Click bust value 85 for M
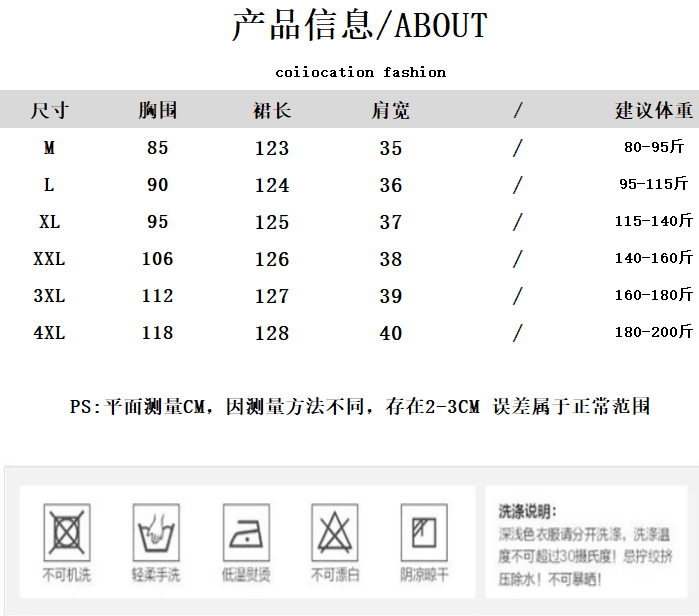This screenshot has height=616, width=699. coord(158,148)
